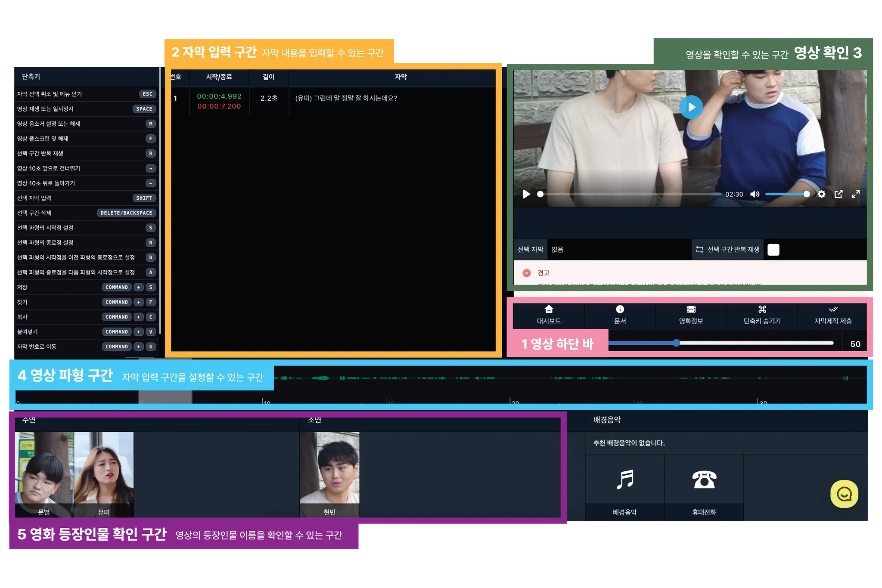Mute the video with the speaker icon
882x588 pixels.
tap(755, 194)
